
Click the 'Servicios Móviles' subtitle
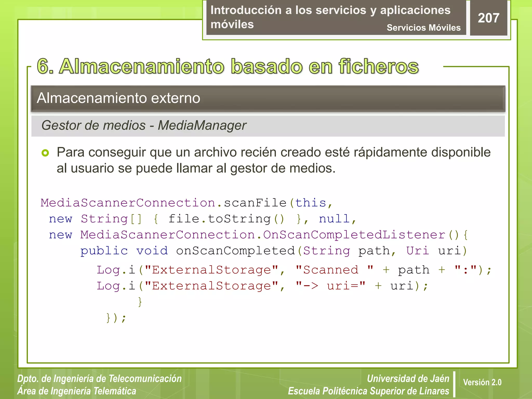[423, 28]
